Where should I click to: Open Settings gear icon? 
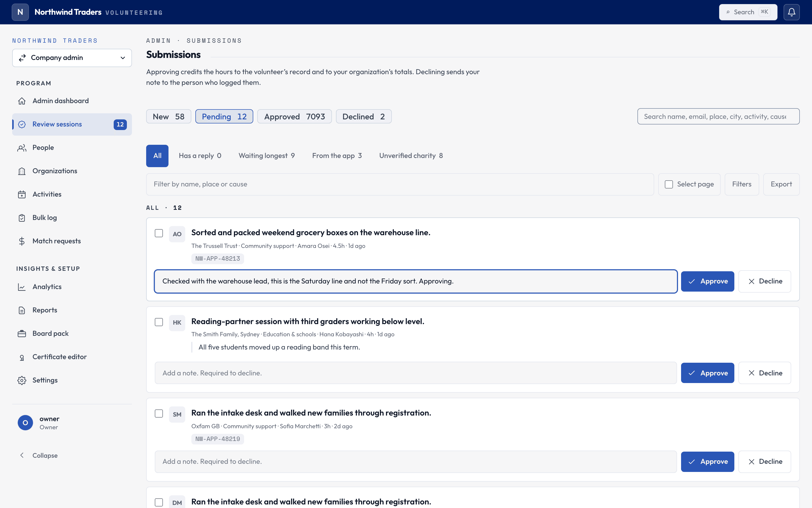(22, 380)
